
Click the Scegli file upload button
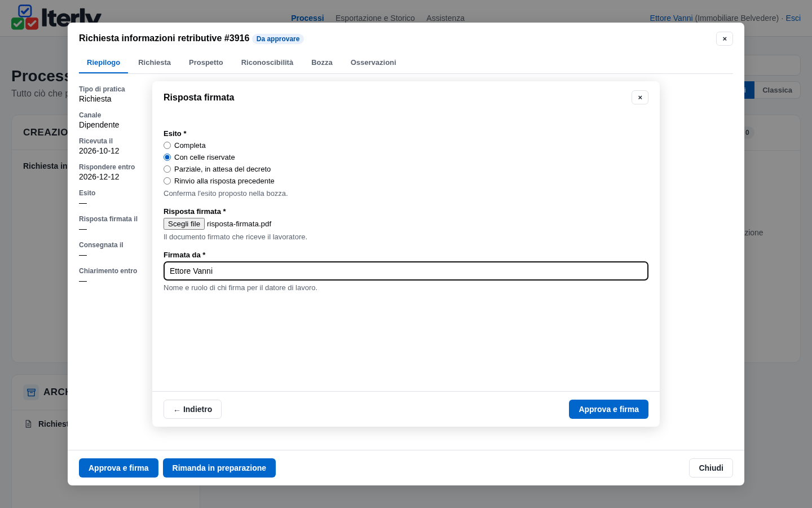184,224
